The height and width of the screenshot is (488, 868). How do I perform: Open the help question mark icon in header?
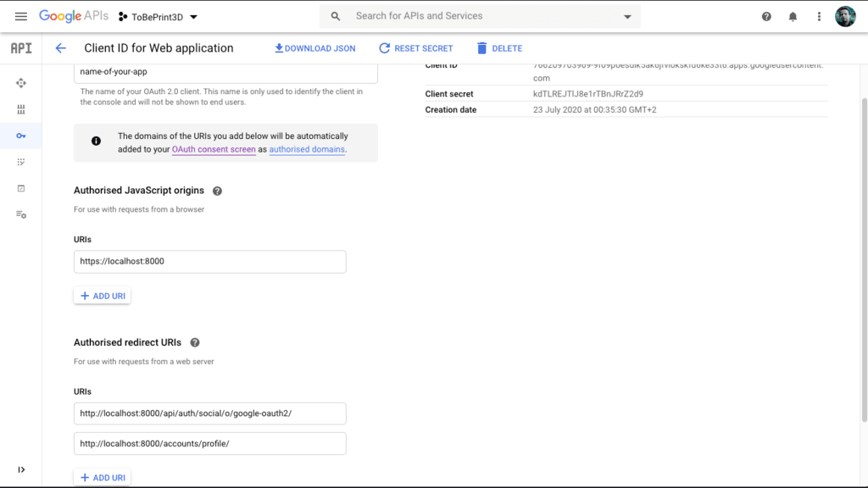pos(766,16)
